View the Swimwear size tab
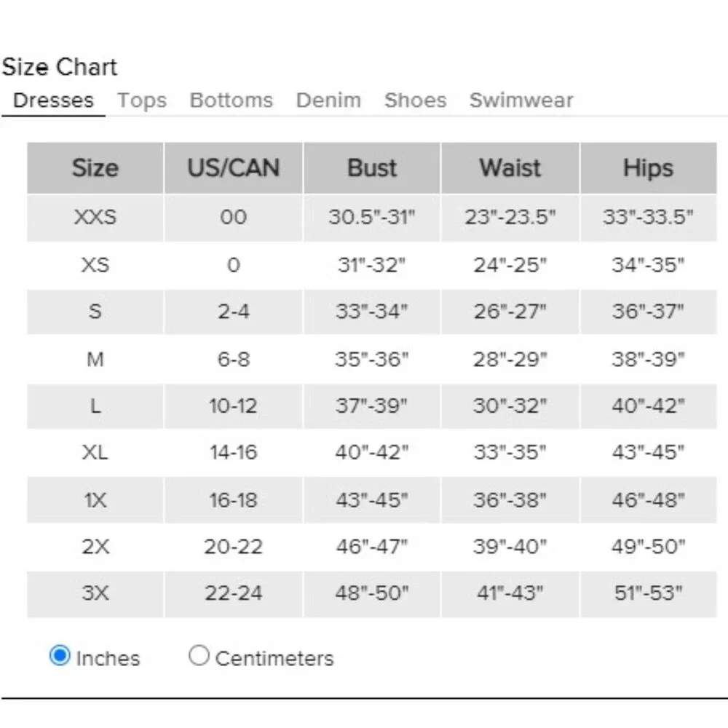 pos(521,100)
